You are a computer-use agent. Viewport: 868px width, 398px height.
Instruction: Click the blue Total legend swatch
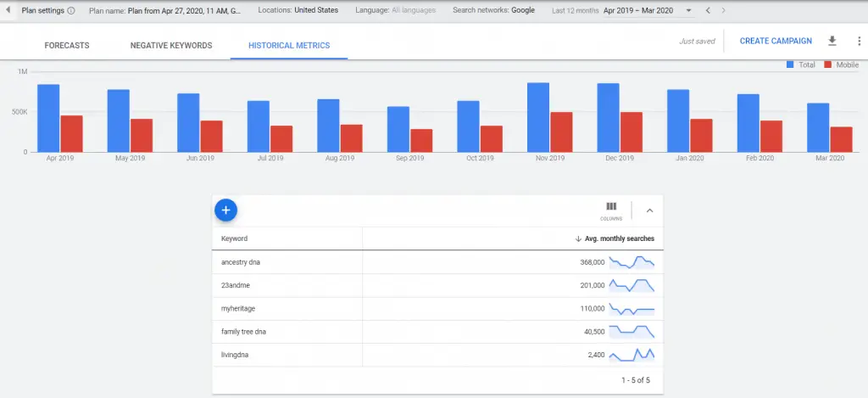[790, 64]
